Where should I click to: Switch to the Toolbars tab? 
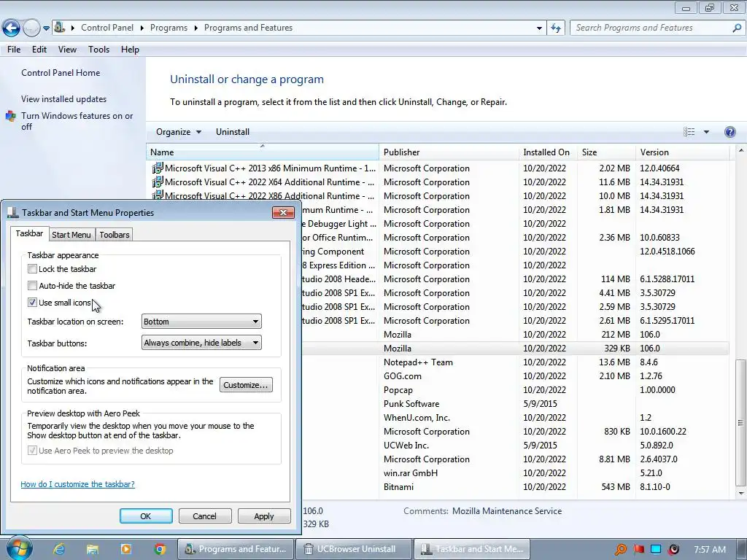115,235
